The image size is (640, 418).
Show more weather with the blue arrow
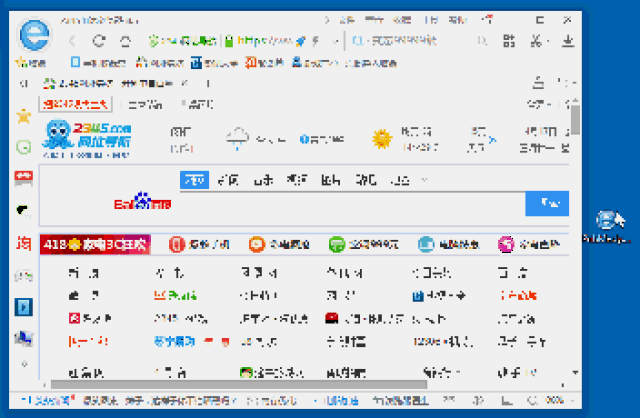coord(493,140)
